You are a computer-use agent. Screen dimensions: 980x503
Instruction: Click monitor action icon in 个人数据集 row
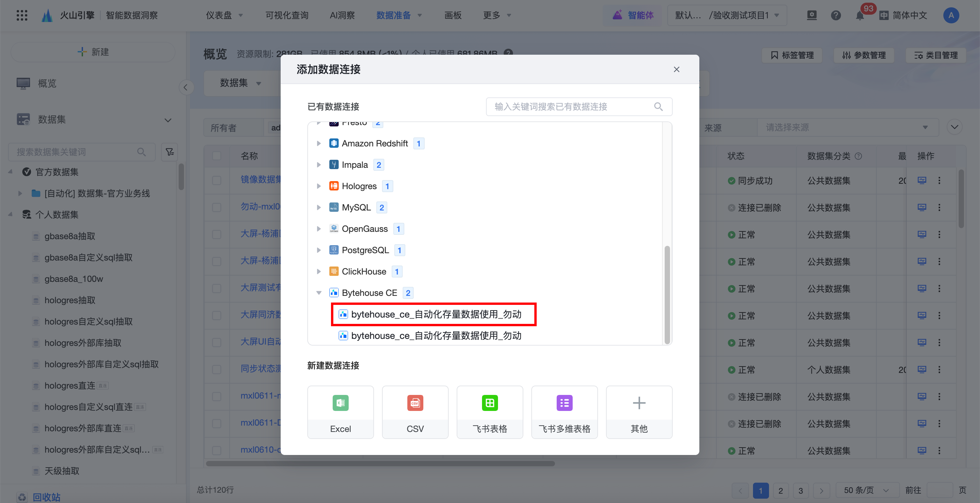click(921, 369)
